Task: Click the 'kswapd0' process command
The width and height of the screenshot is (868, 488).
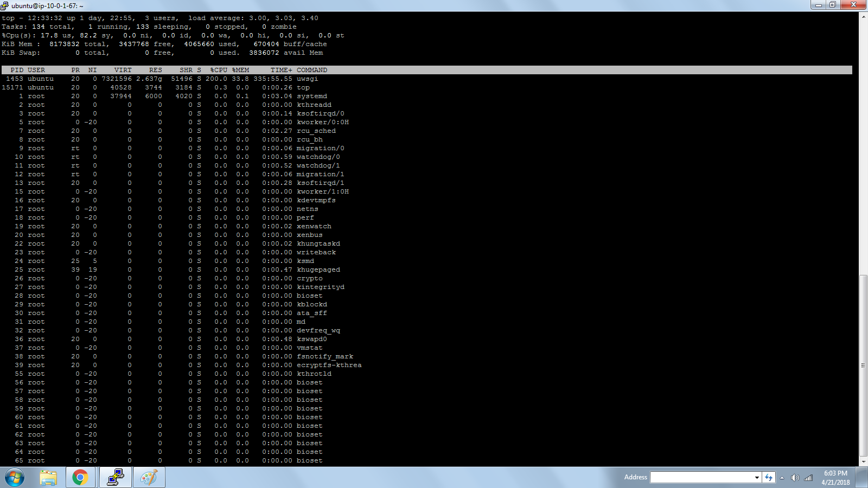Action: [x=312, y=339]
